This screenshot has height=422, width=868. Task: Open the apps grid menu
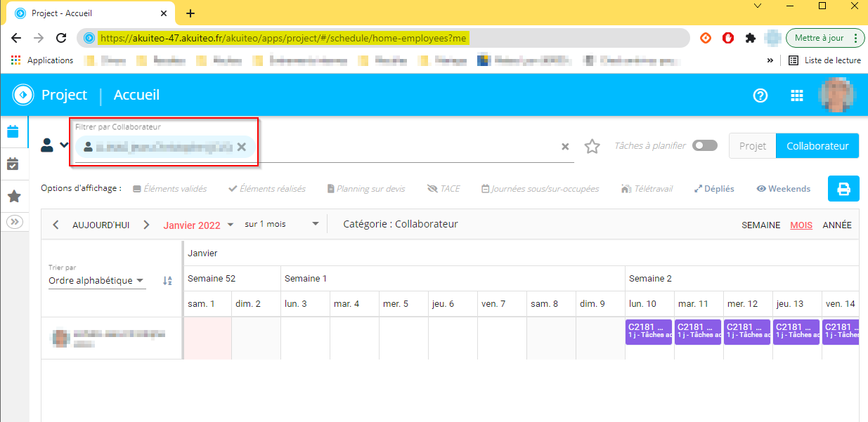797,95
